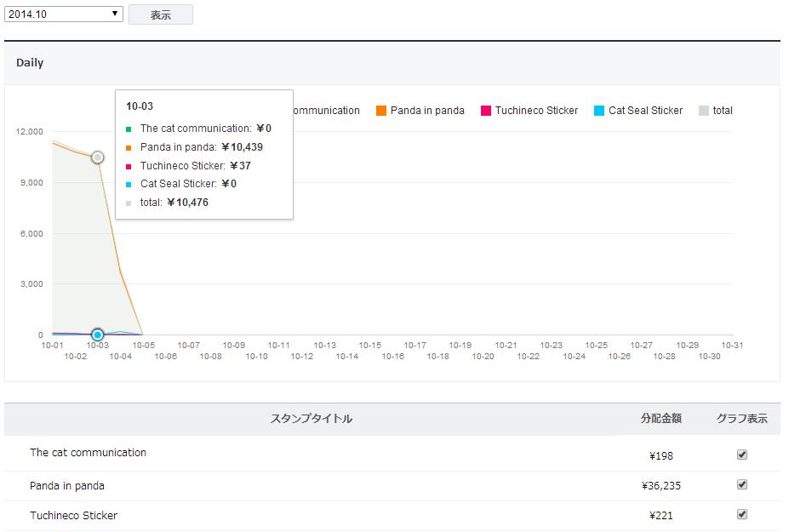Toggle Cat Seal Sticker blue legend swatch

coord(599,111)
